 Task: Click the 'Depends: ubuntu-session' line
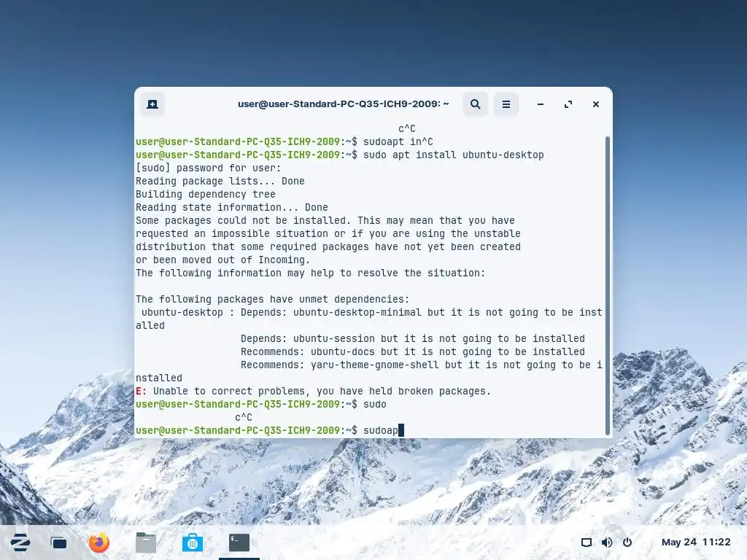(x=413, y=338)
